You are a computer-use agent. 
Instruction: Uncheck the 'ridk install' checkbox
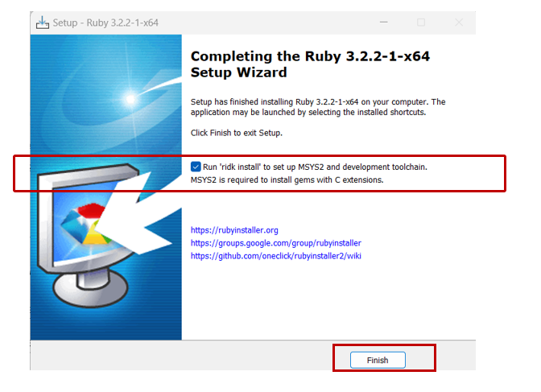[196, 167]
